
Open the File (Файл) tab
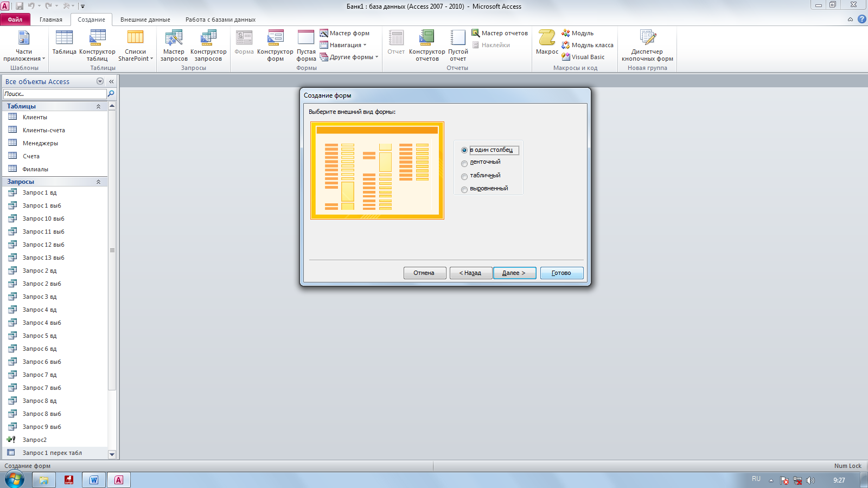pos(15,20)
